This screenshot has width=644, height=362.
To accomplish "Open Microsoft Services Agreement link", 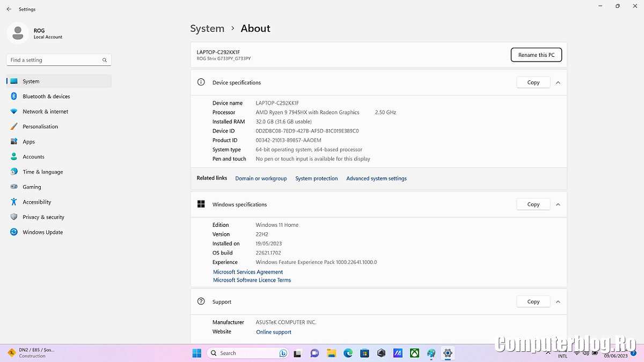I will (248, 272).
